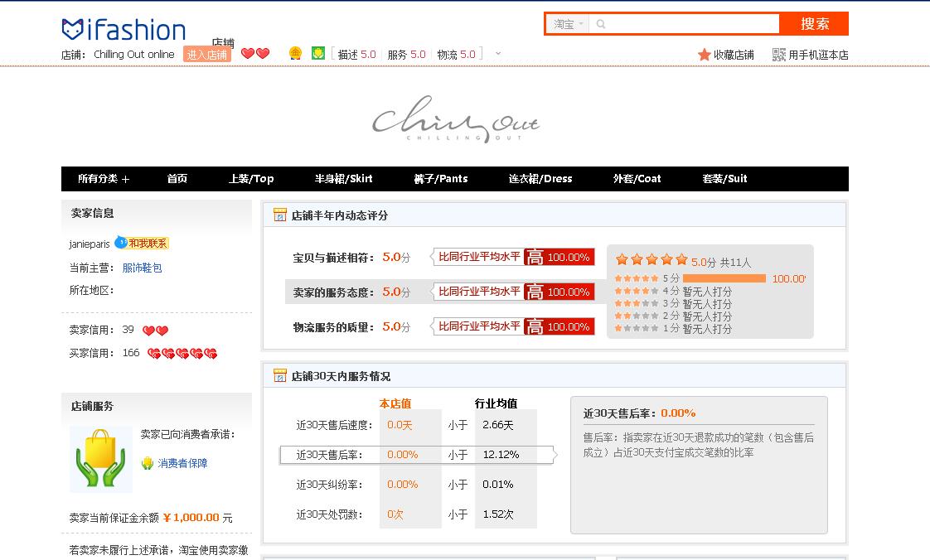Image resolution: width=930 pixels, height=560 pixels.
Task: Open the 淘宝 search scope dropdown
Action: 568,24
